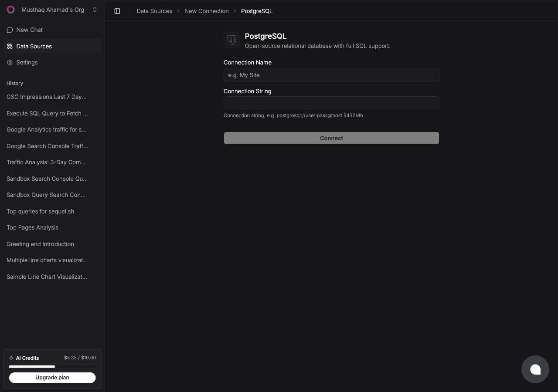
Task: Click the organization logo icon
Action: click(11, 10)
